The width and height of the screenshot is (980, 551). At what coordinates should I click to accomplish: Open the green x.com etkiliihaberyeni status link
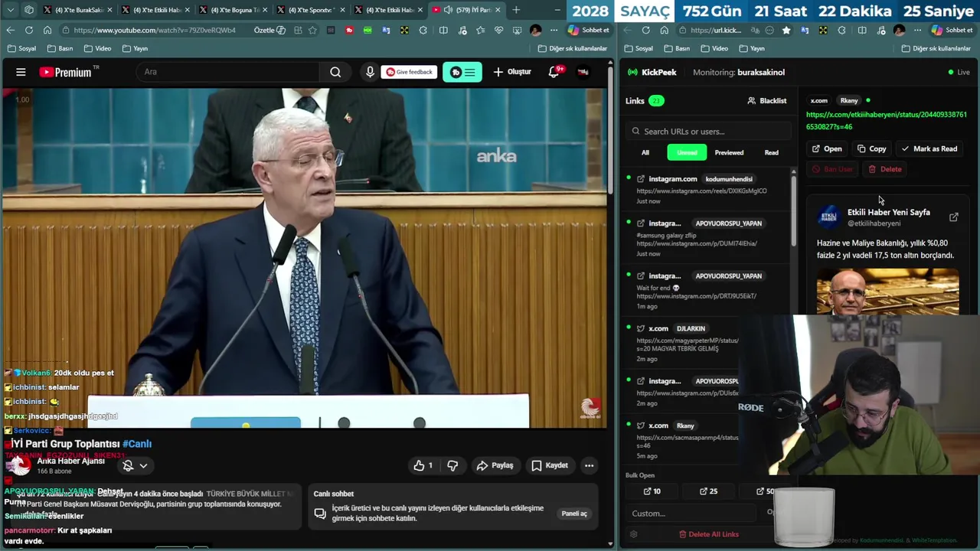coord(886,120)
